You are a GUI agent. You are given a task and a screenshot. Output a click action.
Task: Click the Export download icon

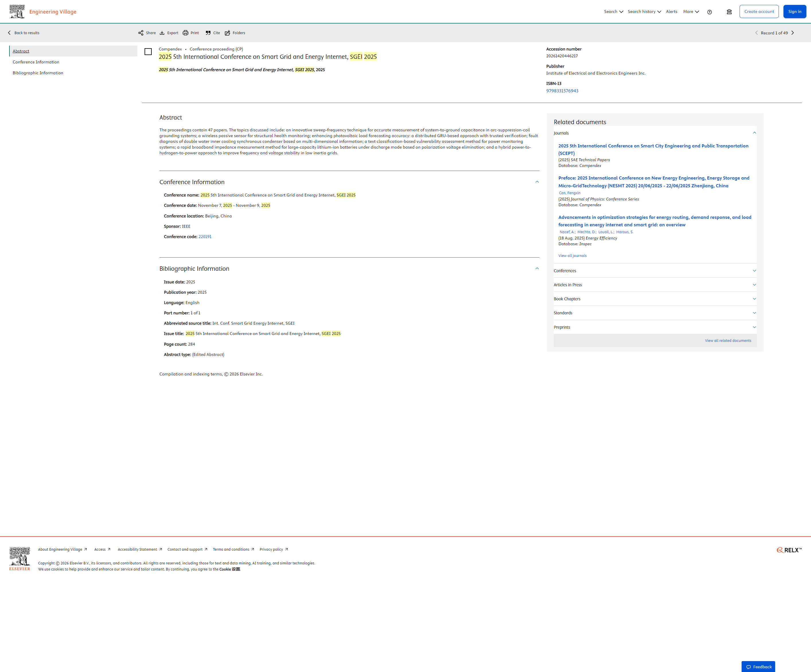[x=162, y=33]
